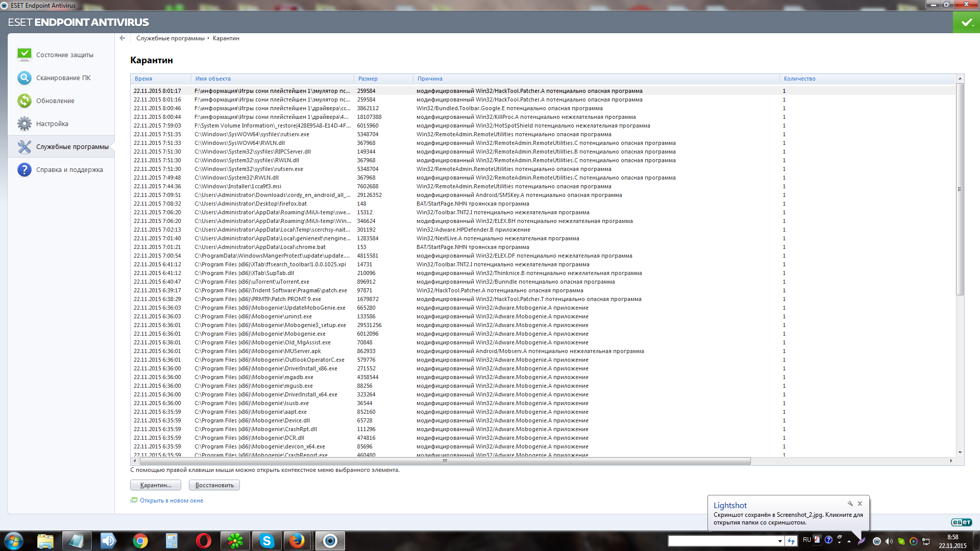Viewport: 980px width, 551px height.
Task: Select the Mobogenie3_setup.exe entry
Action: 543,325
